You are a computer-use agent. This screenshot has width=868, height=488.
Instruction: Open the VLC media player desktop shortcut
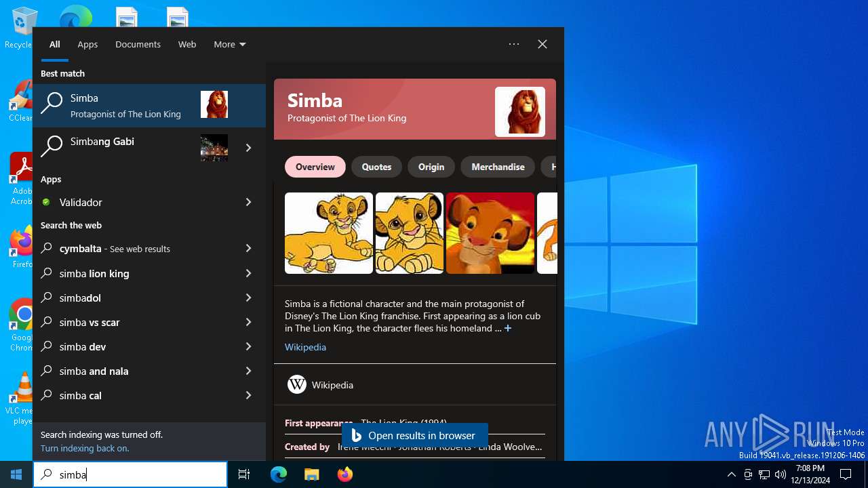(x=22, y=399)
